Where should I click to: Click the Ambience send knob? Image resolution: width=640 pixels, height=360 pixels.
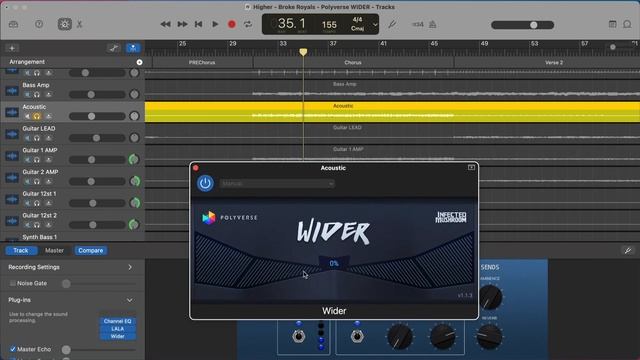pos(490,297)
